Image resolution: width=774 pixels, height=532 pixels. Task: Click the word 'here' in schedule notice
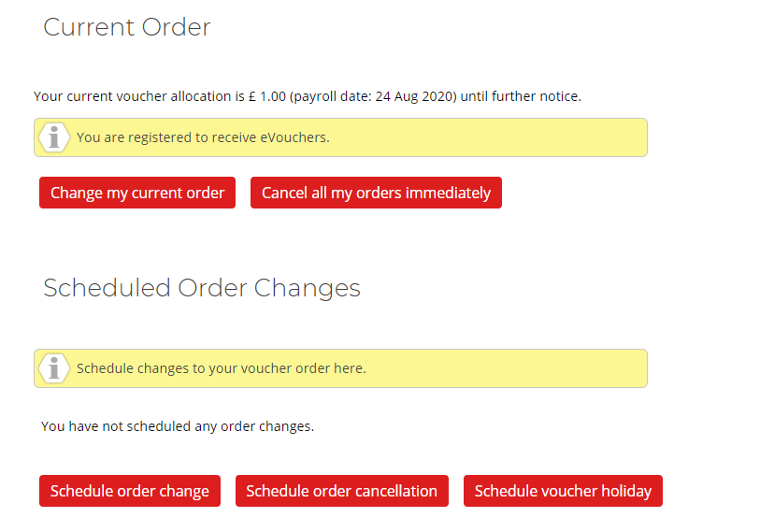click(x=350, y=368)
